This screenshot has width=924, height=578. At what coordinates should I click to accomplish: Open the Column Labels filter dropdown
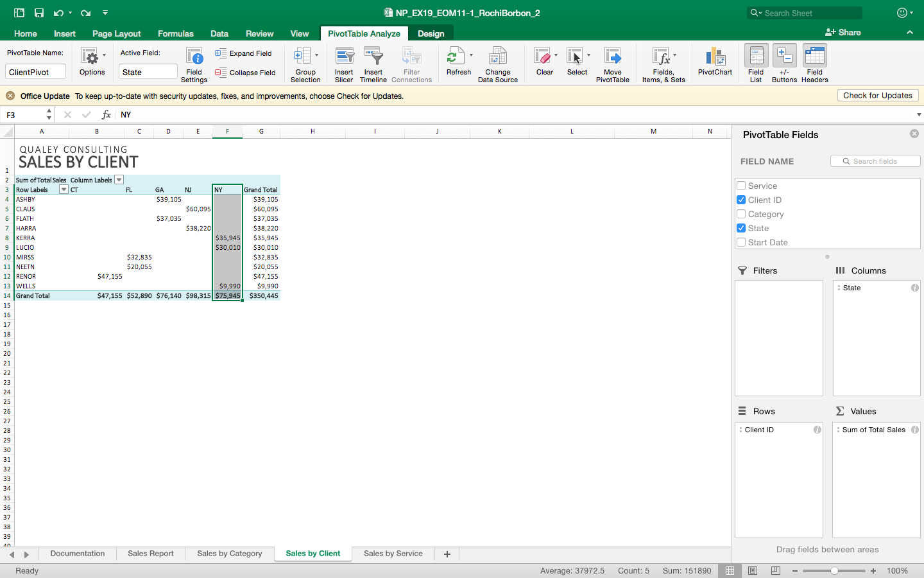click(x=119, y=180)
